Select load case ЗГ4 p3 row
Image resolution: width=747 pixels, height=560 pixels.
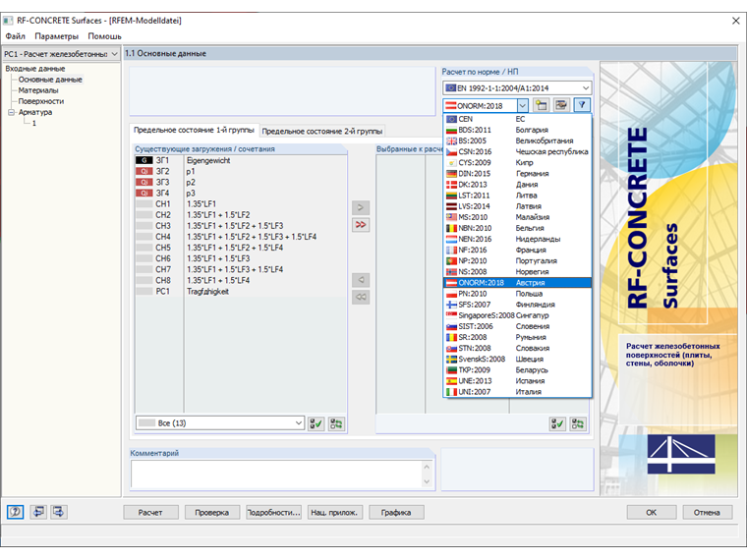[x=241, y=194]
